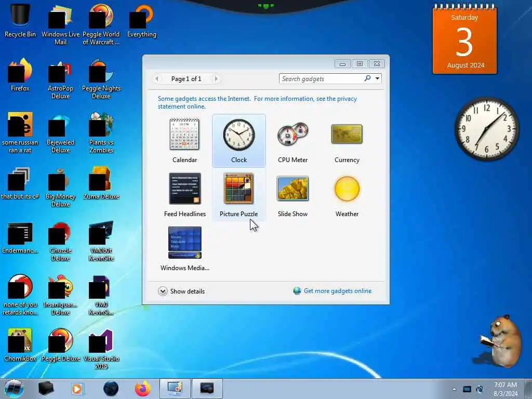Select ChomikBox desktop icon
Image resolution: width=532 pixels, height=399 pixels.
tap(20, 345)
